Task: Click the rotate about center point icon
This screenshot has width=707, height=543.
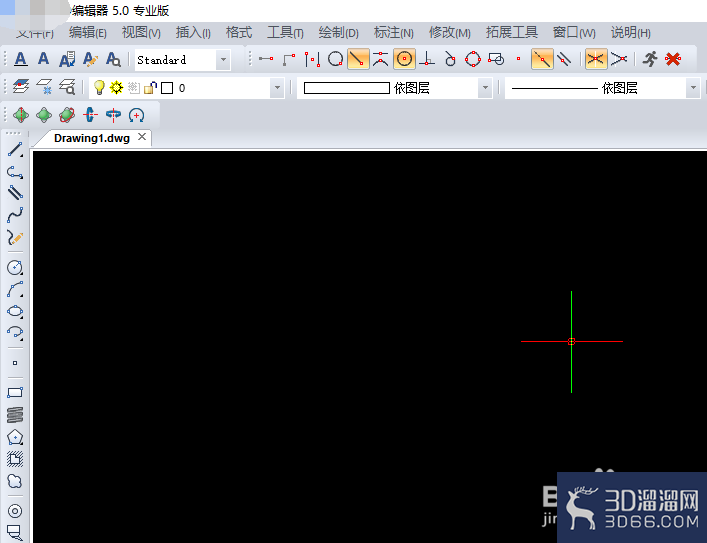Action: 136,115
